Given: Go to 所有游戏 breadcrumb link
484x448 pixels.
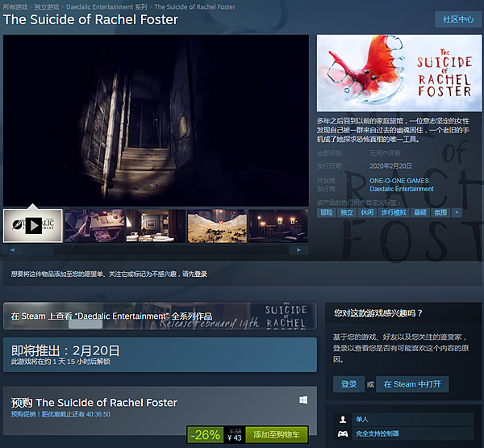Looking at the screenshot, I should (15, 6).
